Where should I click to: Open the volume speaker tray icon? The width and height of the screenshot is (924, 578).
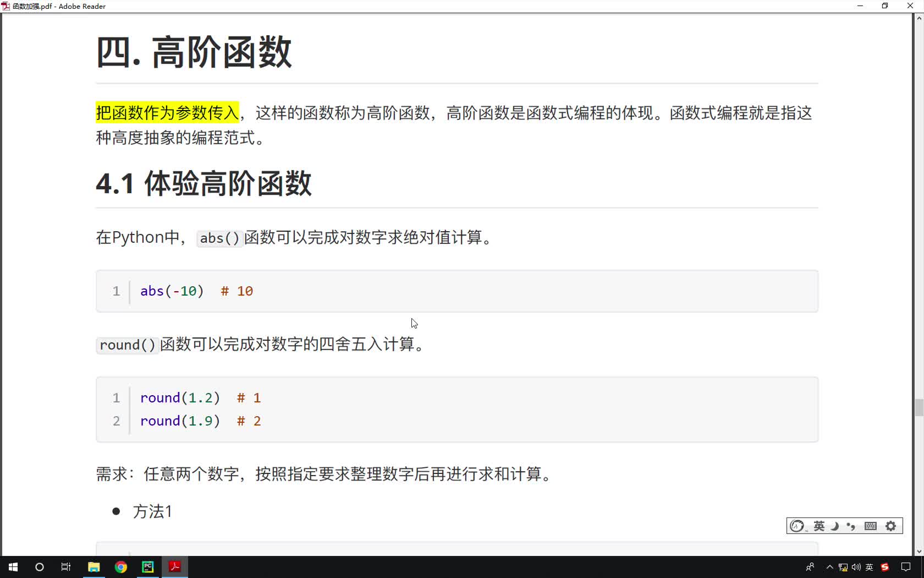tap(856, 567)
